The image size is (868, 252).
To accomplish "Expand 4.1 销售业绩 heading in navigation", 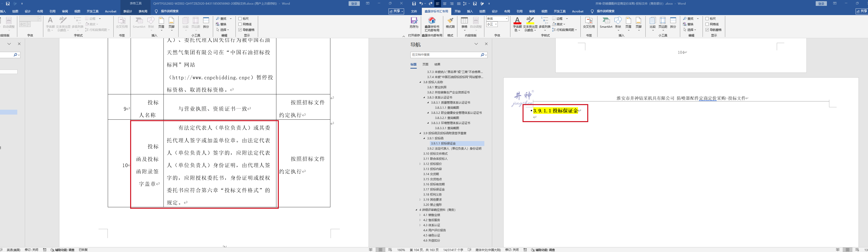I will [420, 215].
